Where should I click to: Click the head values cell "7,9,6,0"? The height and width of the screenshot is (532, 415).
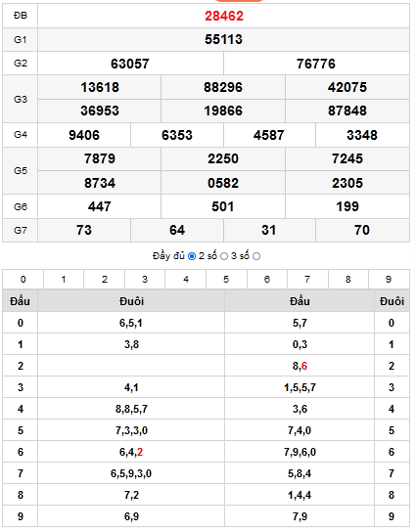coord(300,452)
